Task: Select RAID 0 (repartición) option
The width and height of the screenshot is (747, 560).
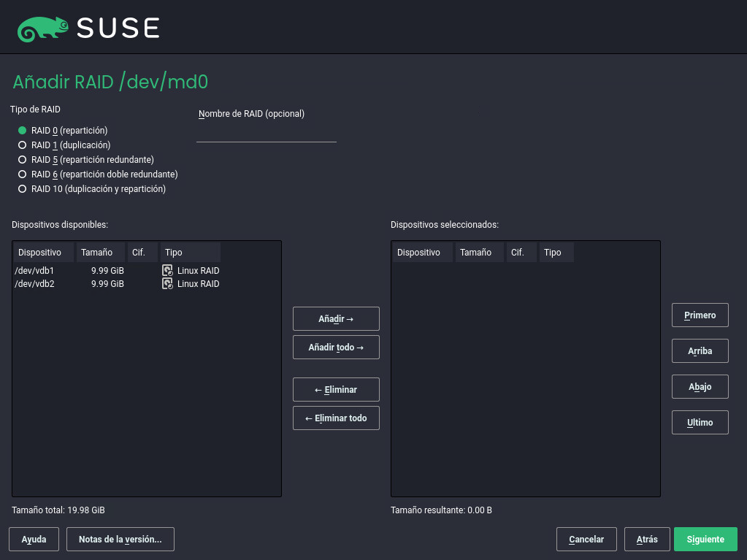Action: (22, 131)
